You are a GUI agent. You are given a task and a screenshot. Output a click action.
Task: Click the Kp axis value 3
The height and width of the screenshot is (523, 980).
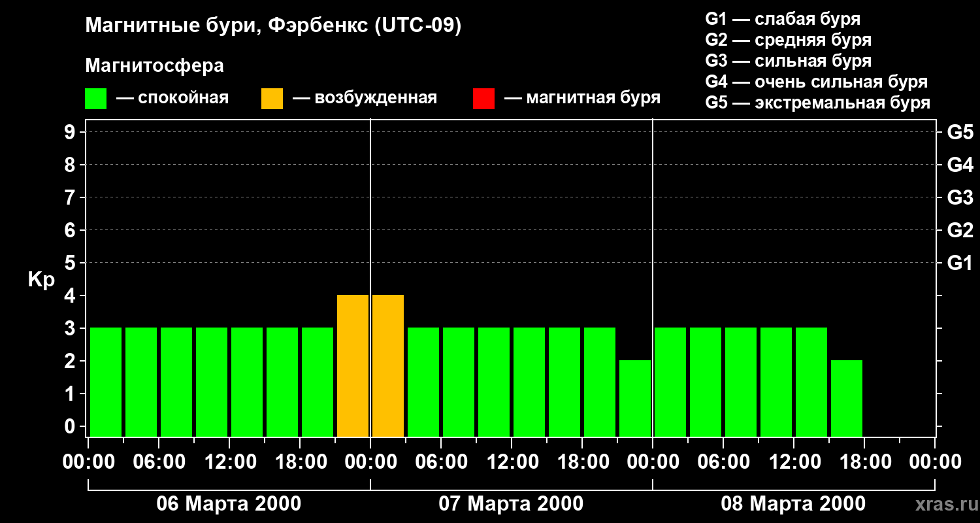71,328
